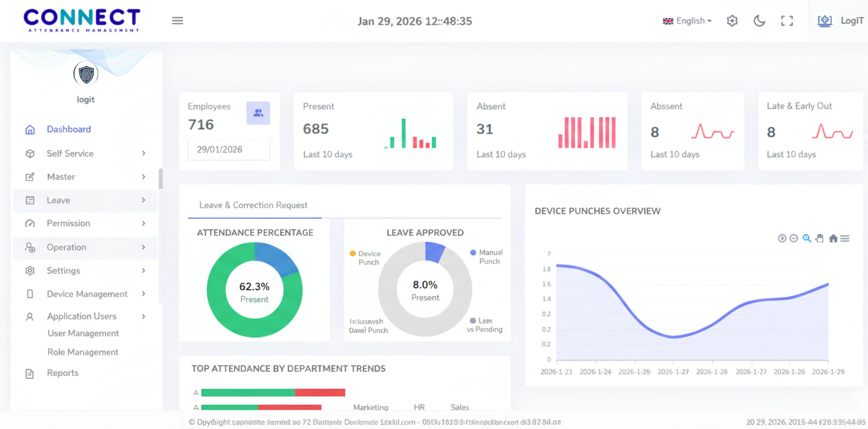
Task: Select the chart magnifier zoom tool
Action: 807,238
